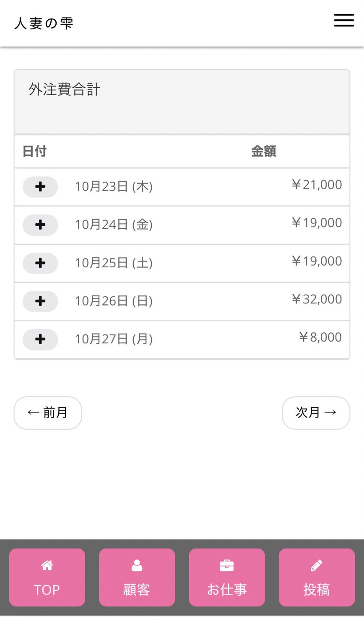Image resolution: width=364 pixels, height=617 pixels.
Task: Tap the briefcase icon for お仕事
Action: [x=226, y=565]
